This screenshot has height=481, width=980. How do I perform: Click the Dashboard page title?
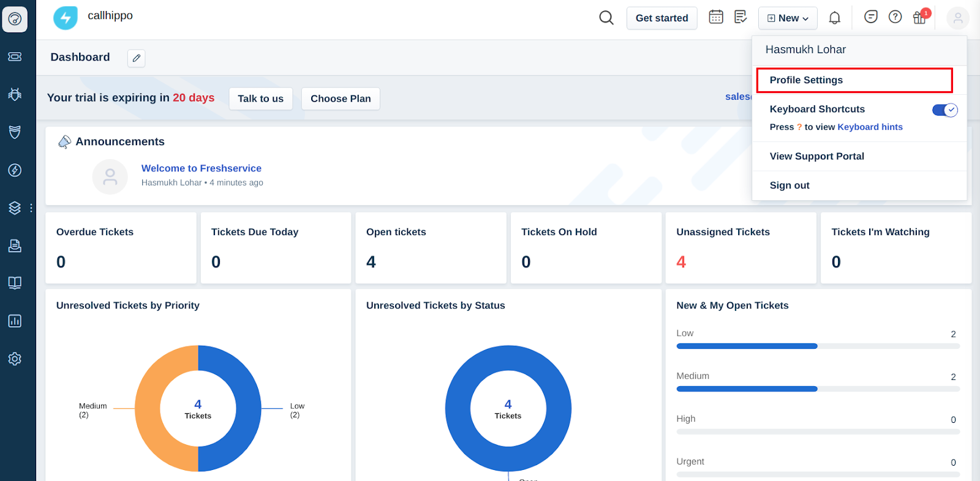pos(80,57)
